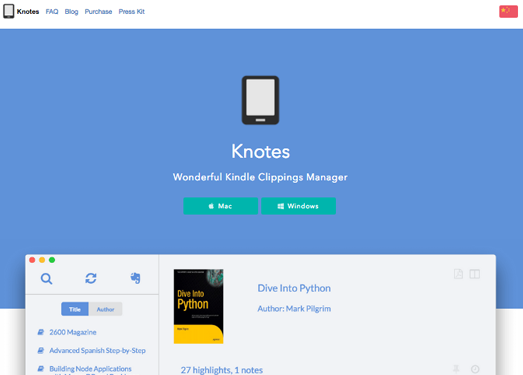This screenshot has width=523, height=375.
Task: Click Wonderful Kindle Clippings Manager tagline
Action: pos(260,177)
